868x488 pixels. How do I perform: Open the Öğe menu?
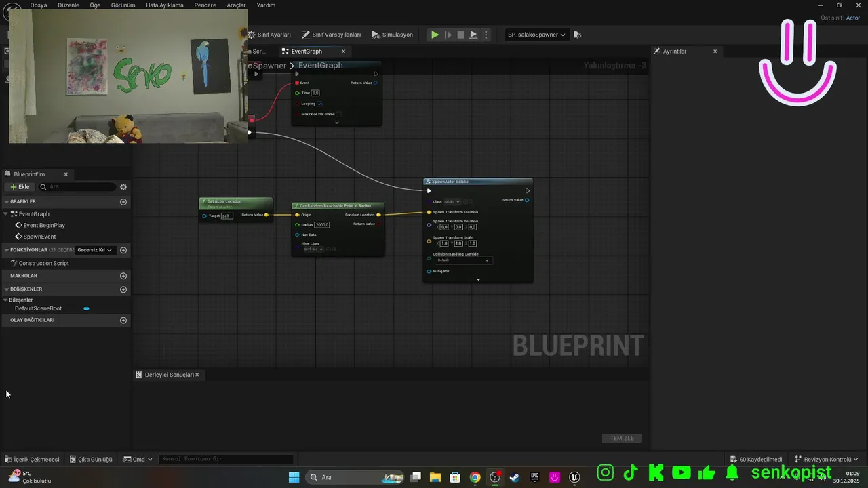(95, 5)
